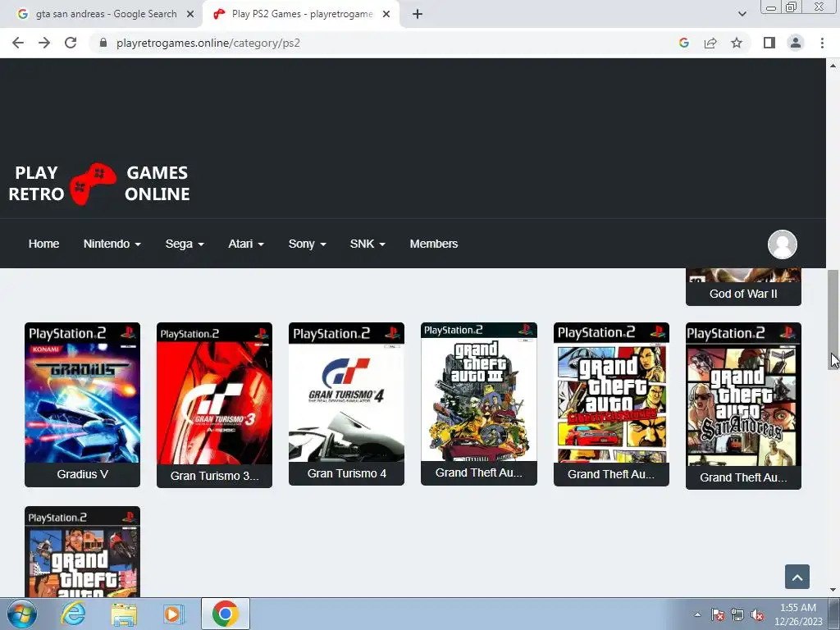Close the gta san andreas Google Search tab

(x=190, y=14)
